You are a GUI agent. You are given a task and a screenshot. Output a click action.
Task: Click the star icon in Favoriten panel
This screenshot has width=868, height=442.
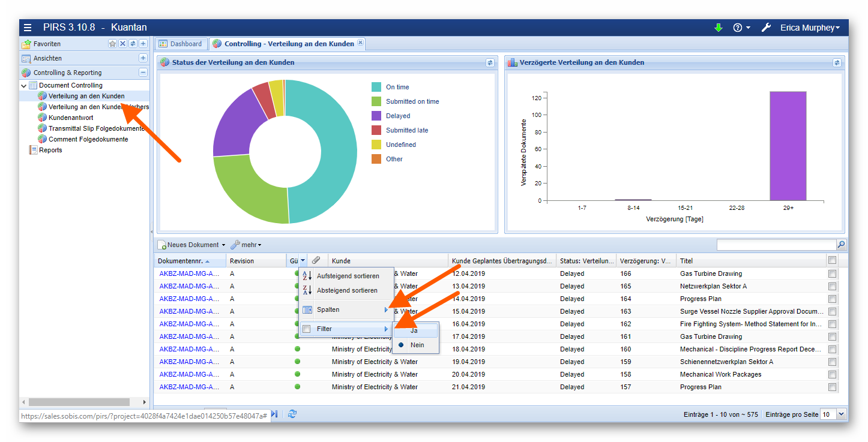pyautogui.click(x=112, y=44)
